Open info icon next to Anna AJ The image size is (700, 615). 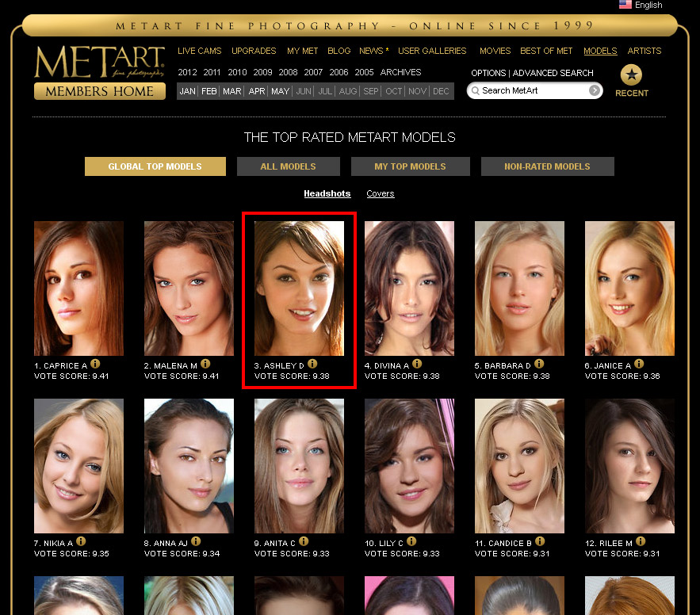click(196, 541)
